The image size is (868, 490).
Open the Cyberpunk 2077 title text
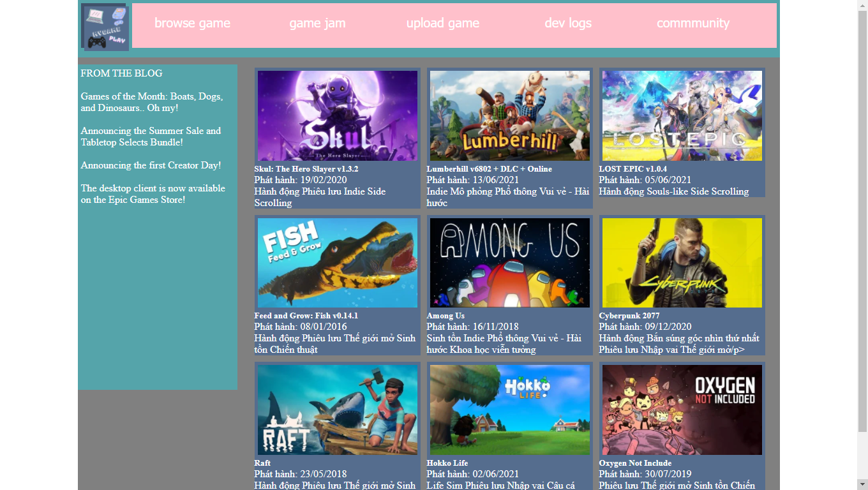click(x=629, y=316)
